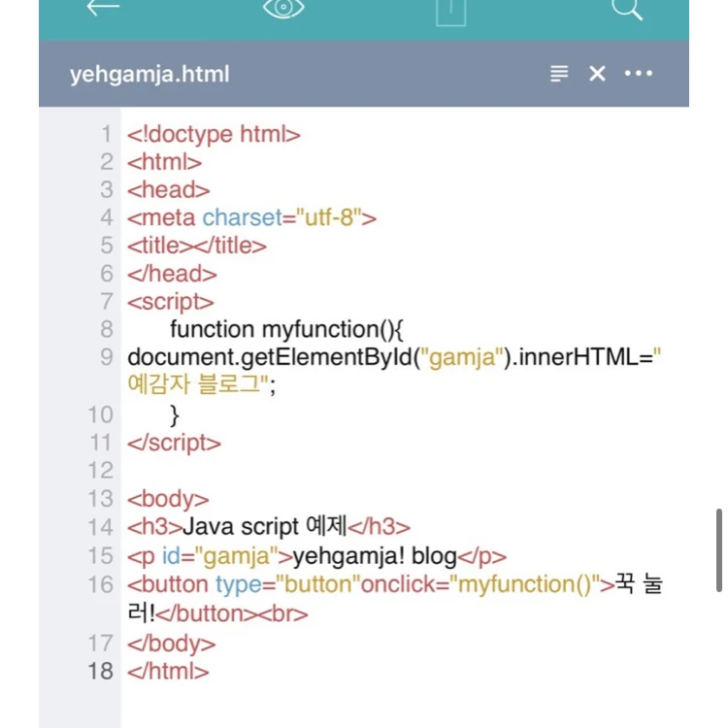Image resolution: width=728 pixels, height=728 pixels.
Task: Click the charset attribute in meta tag
Action: tap(242, 217)
